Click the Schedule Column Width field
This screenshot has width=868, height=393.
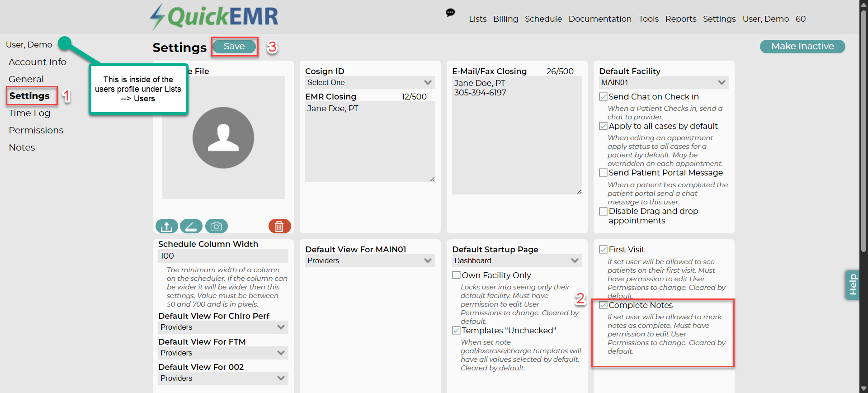223,256
